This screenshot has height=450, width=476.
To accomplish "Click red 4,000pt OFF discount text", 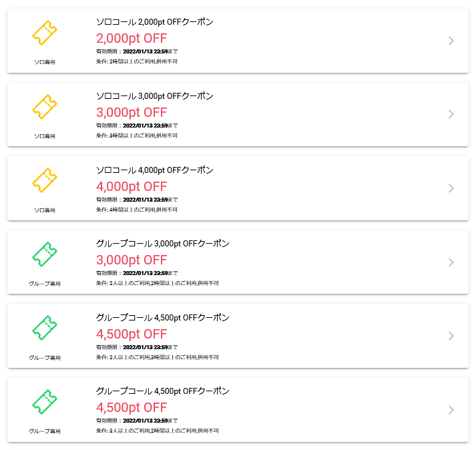I will 132,186.
